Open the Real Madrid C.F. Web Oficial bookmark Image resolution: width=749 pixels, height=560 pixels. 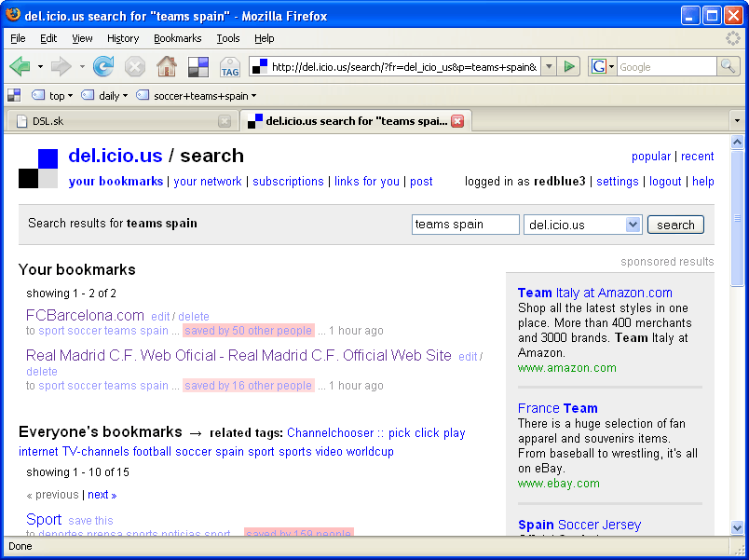tap(238, 356)
